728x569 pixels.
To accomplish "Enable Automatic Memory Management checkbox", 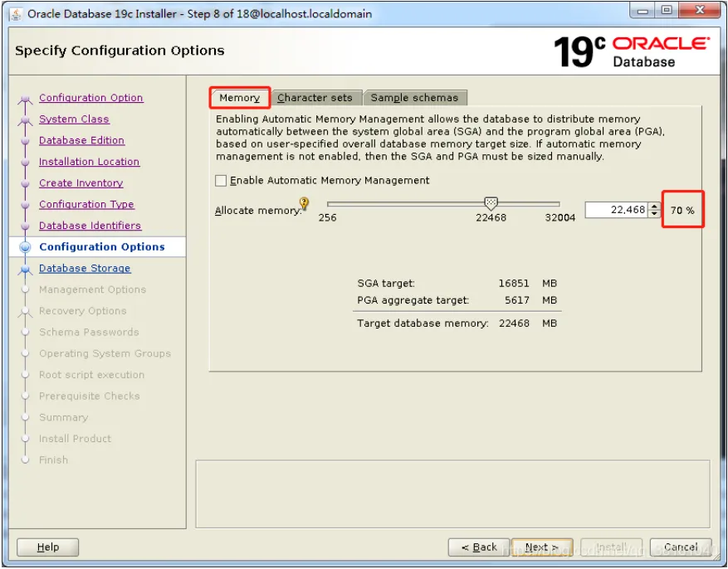I will click(x=221, y=180).
